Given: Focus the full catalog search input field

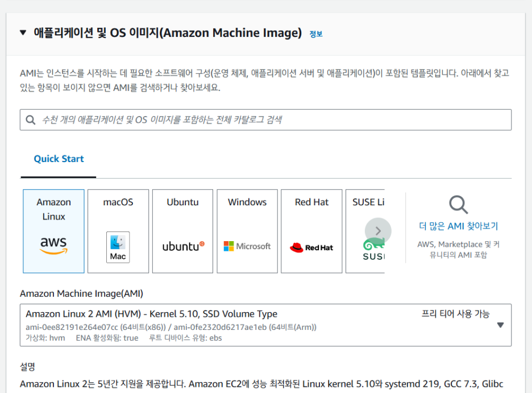Looking at the screenshot, I should tap(273, 120).
